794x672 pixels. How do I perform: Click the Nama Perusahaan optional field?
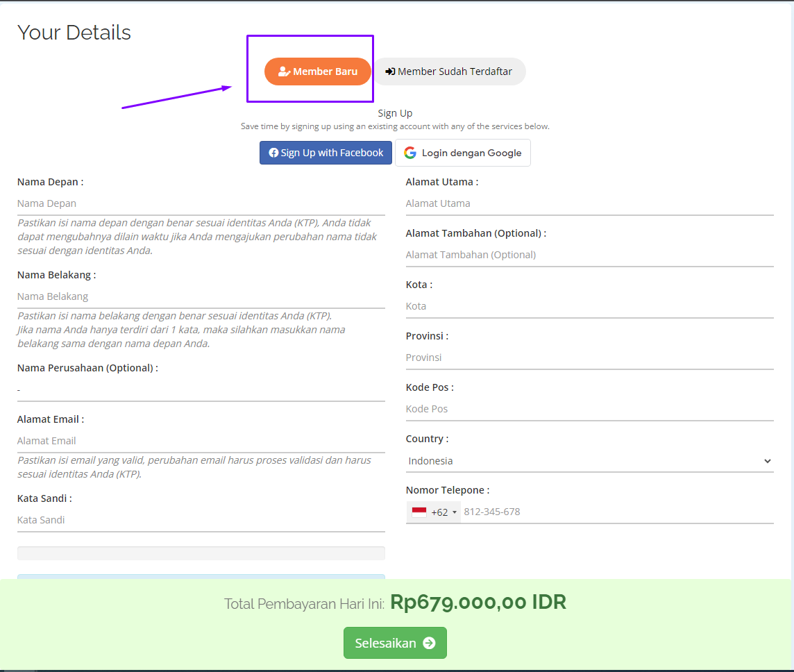[x=201, y=389]
